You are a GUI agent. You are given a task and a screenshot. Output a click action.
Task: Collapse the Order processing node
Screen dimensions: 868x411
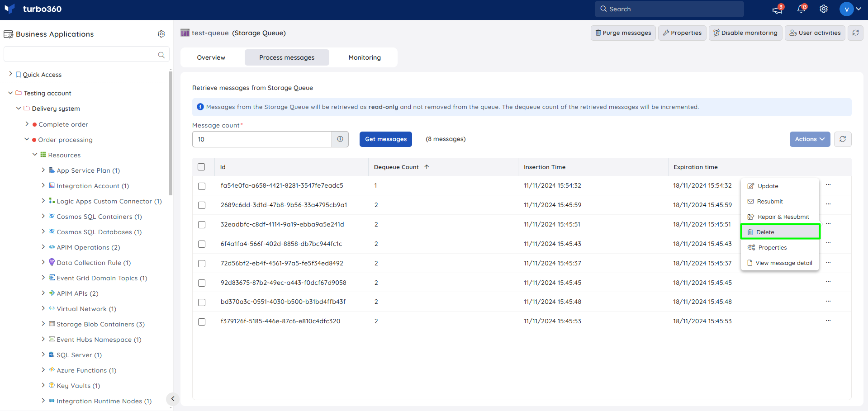tap(27, 139)
